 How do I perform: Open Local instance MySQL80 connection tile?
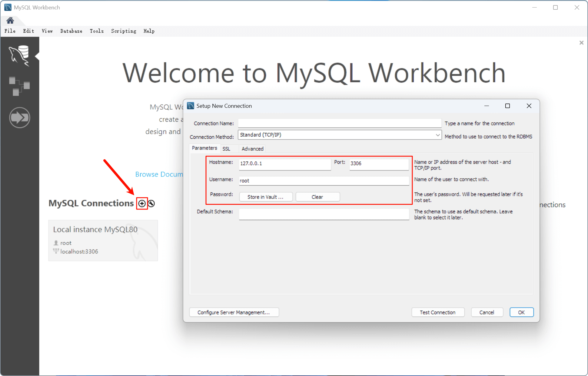(103, 240)
